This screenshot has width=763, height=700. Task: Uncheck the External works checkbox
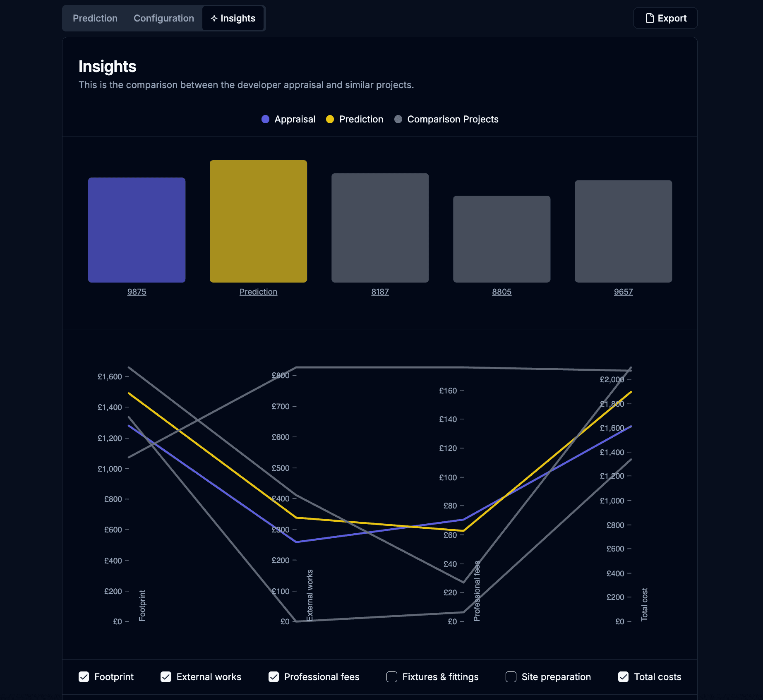[166, 677]
